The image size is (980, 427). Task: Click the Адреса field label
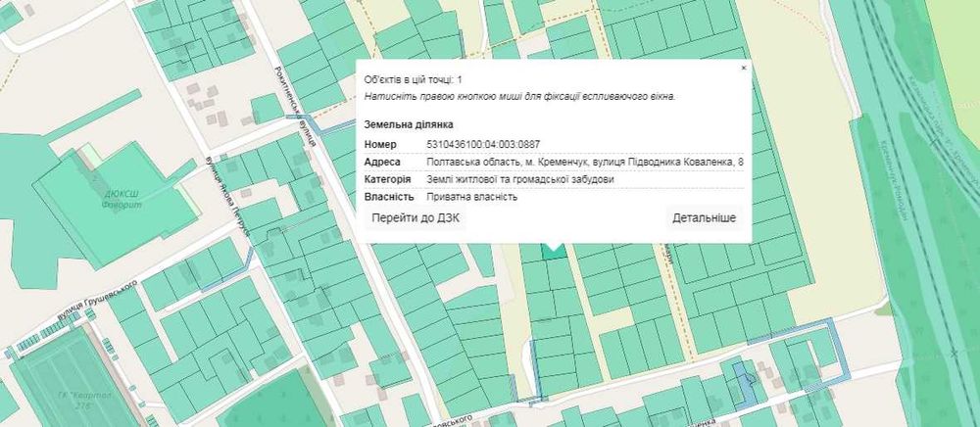(381, 163)
